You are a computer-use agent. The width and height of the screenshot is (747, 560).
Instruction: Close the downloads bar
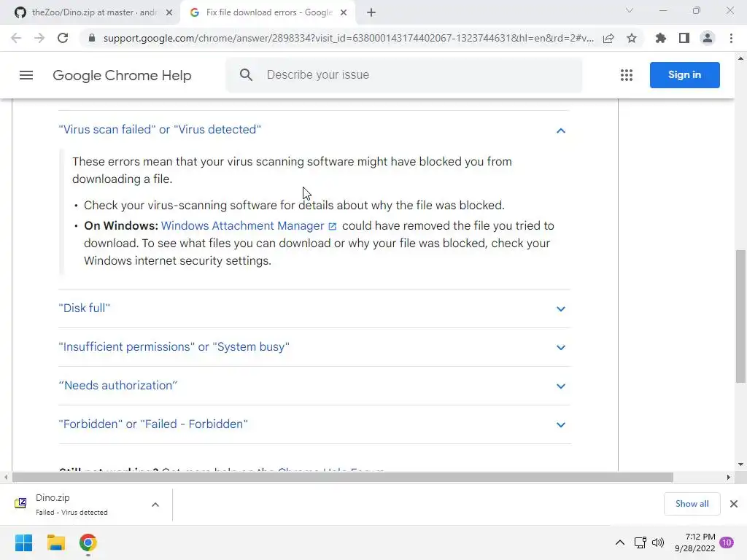[734, 504]
